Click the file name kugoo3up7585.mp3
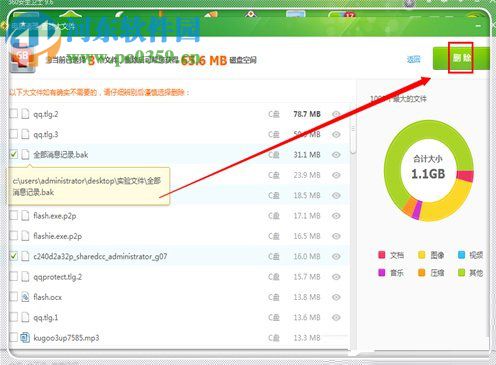 [66, 338]
